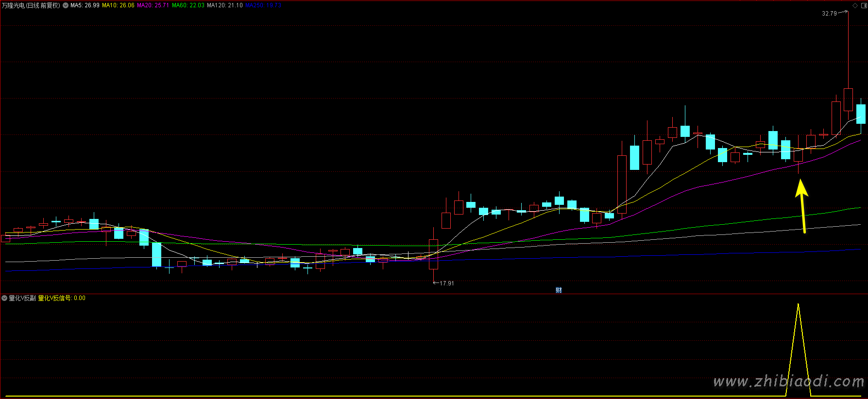The width and height of the screenshot is (868, 399).
Task: Click the blue MA250: 19.73 label
Action: point(263,5)
